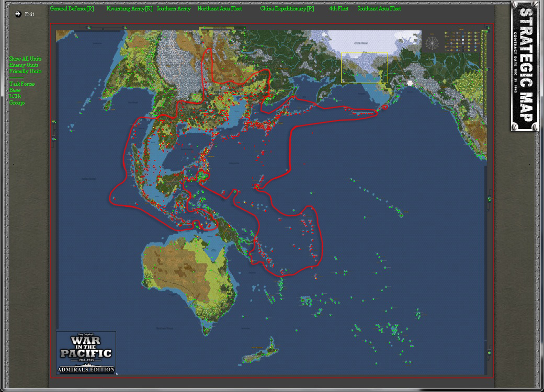The image size is (544, 392).
Task: Show All Units on the map
Action: point(25,59)
